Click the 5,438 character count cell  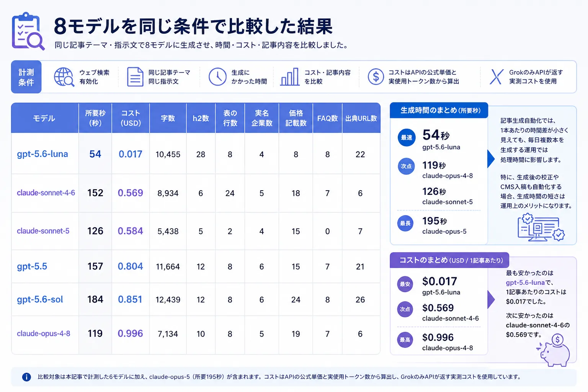[168, 231]
